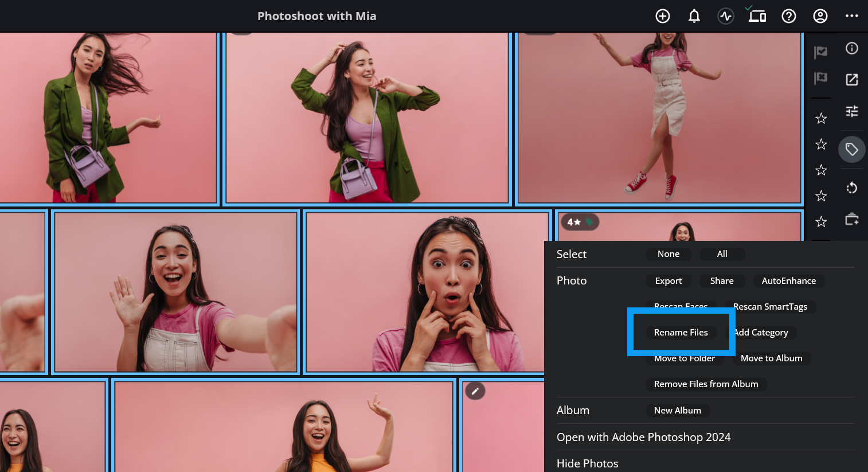
Task: Click the add (plus) icon in the top bar
Action: pyautogui.click(x=663, y=16)
